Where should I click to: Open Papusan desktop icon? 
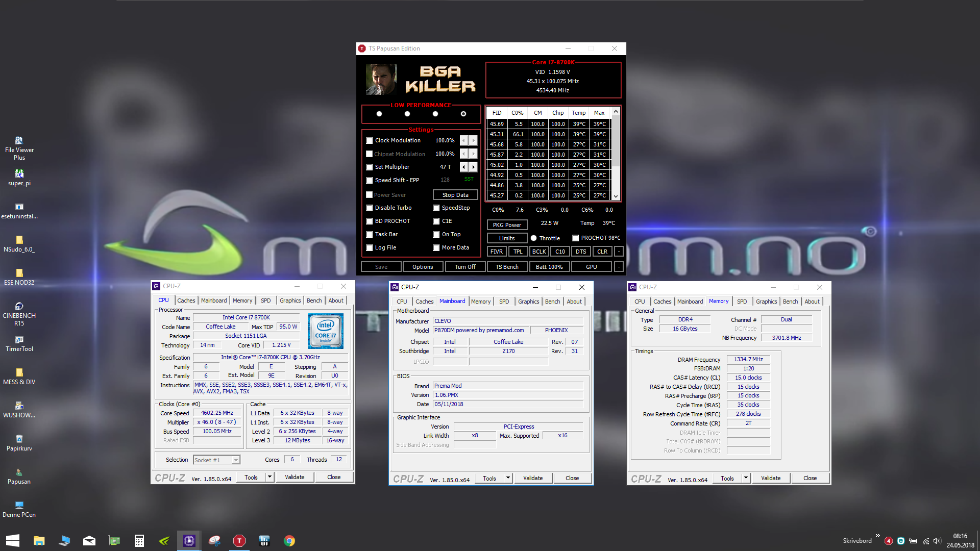click(x=19, y=475)
